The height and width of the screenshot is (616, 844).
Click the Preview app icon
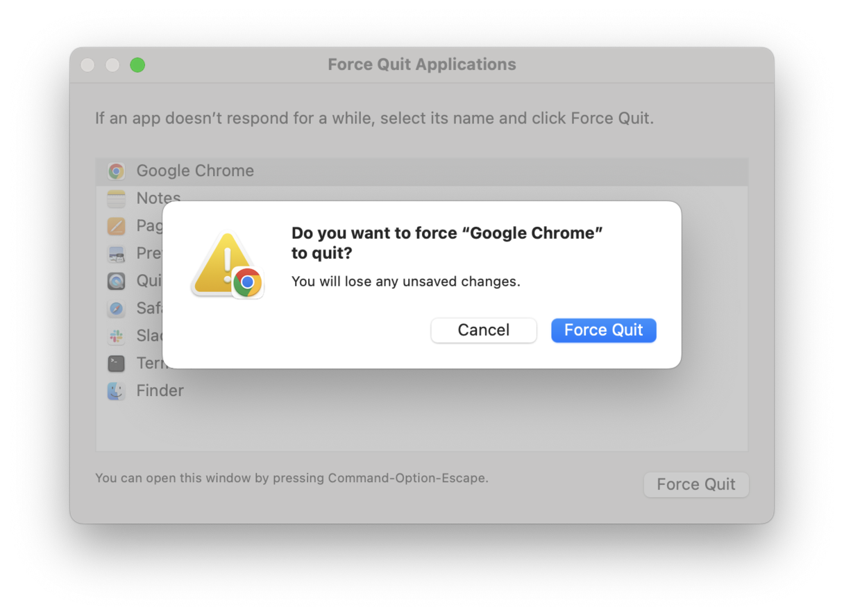coord(116,253)
